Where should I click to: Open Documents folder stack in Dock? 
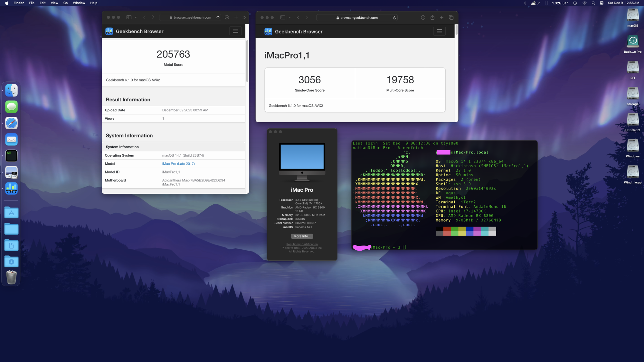click(12, 246)
